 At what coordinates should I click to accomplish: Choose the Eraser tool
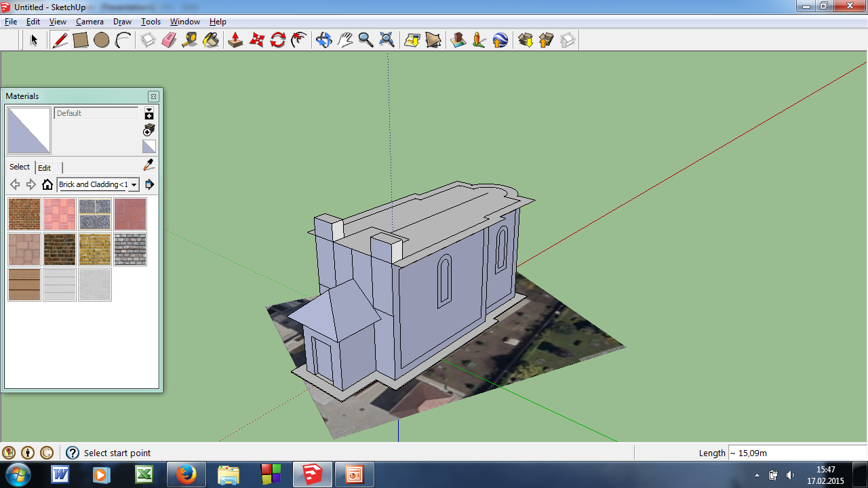[x=169, y=41]
